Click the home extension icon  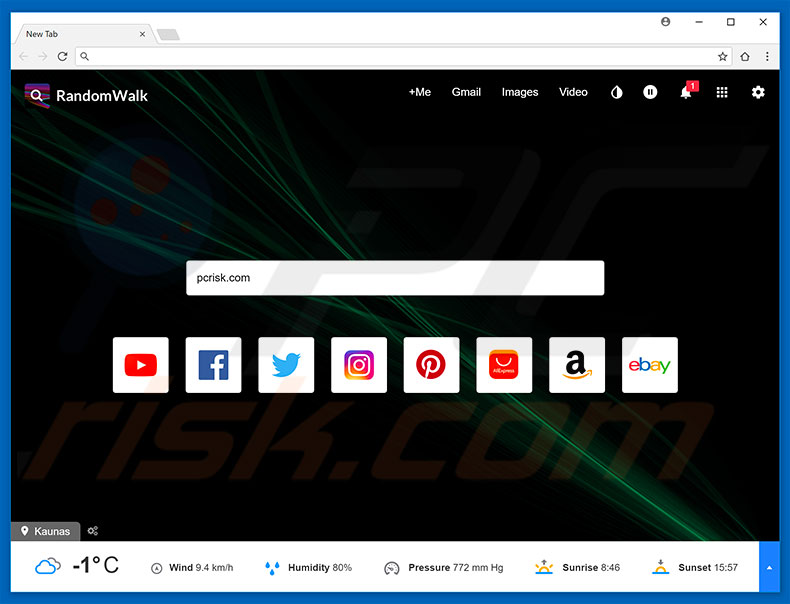coord(745,56)
